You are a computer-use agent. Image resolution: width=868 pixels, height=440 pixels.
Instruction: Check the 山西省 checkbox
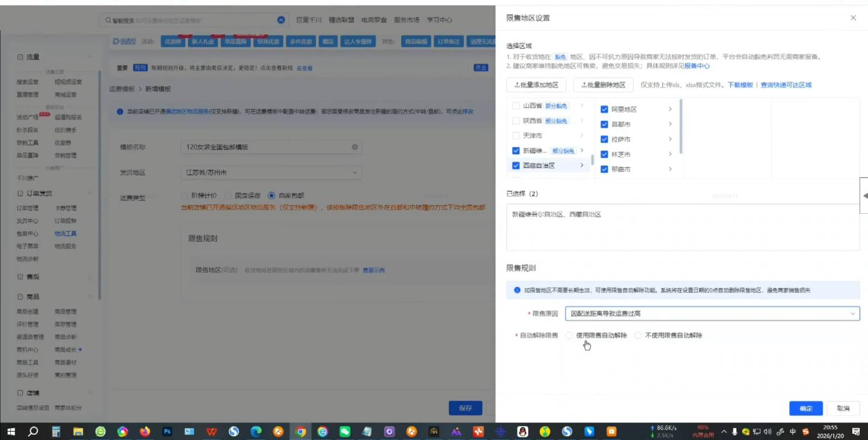[x=516, y=106]
